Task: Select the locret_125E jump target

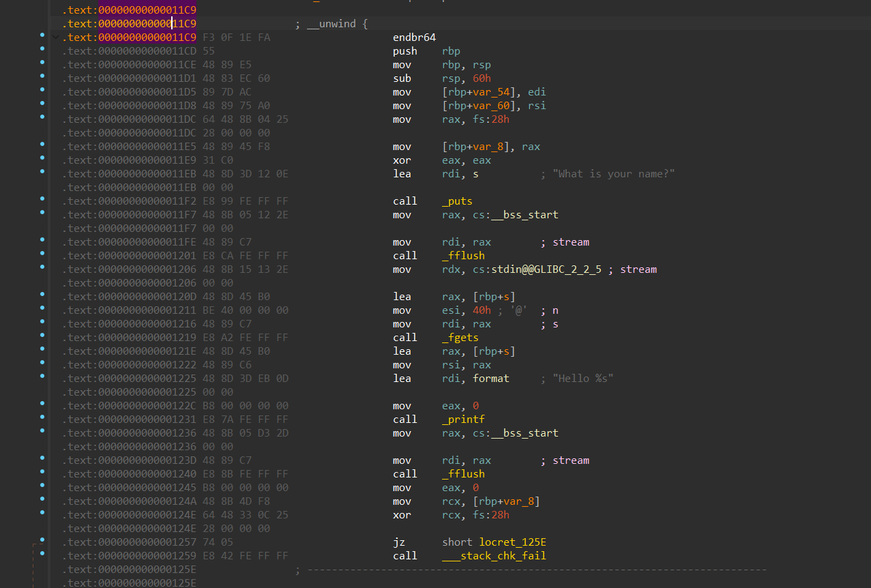Action: point(512,542)
